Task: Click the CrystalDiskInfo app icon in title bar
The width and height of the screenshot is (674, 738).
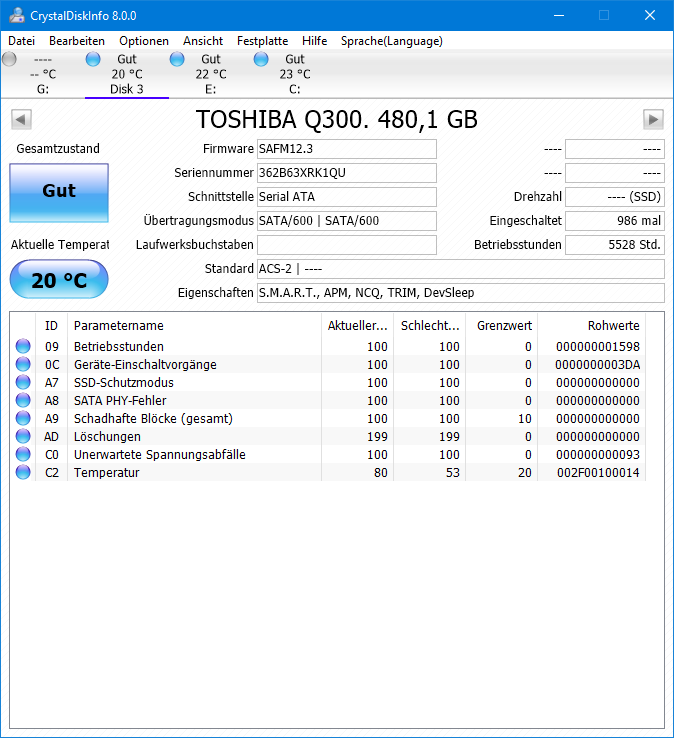Action: tap(17, 16)
